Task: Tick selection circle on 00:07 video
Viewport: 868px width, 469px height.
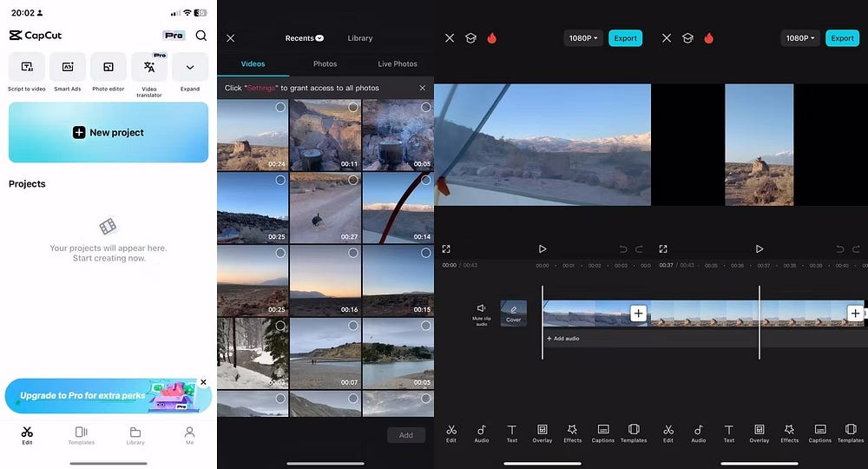Action: [x=353, y=327]
